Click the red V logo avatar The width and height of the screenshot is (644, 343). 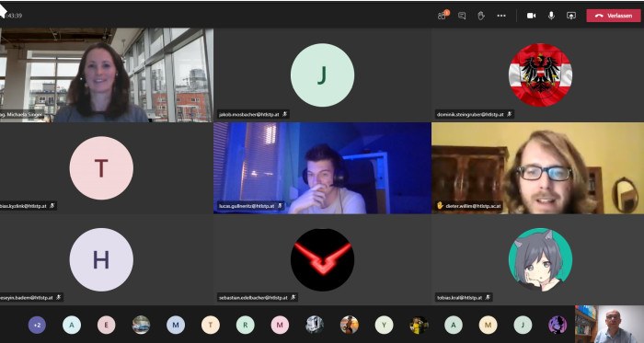click(322, 259)
